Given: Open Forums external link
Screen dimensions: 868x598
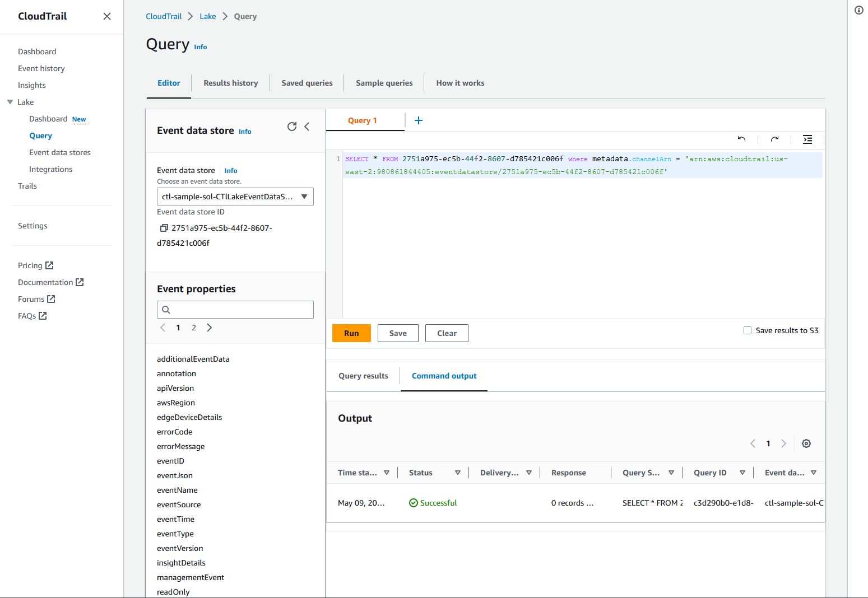Looking at the screenshot, I should click(x=36, y=299).
